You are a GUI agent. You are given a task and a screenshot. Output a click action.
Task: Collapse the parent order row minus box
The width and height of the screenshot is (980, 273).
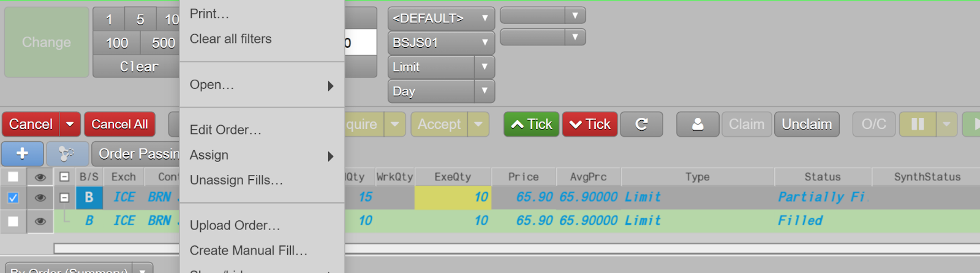point(64,198)
